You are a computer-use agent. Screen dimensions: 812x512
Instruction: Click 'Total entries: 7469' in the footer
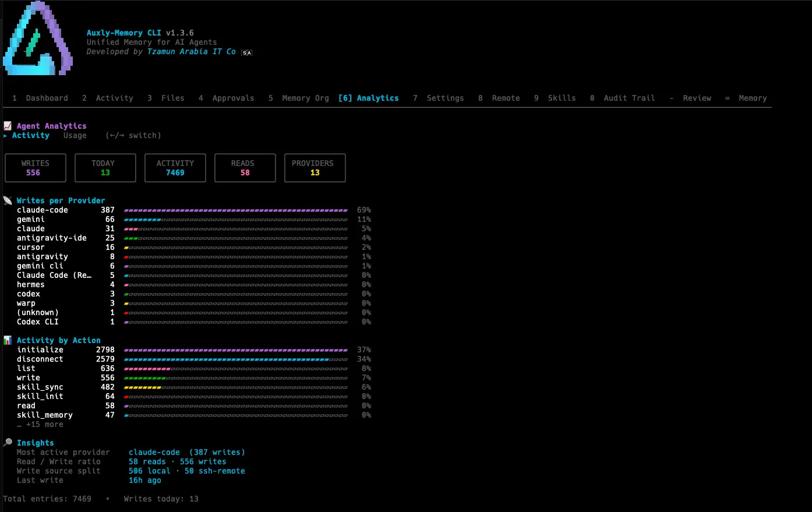tap(47, 499)
